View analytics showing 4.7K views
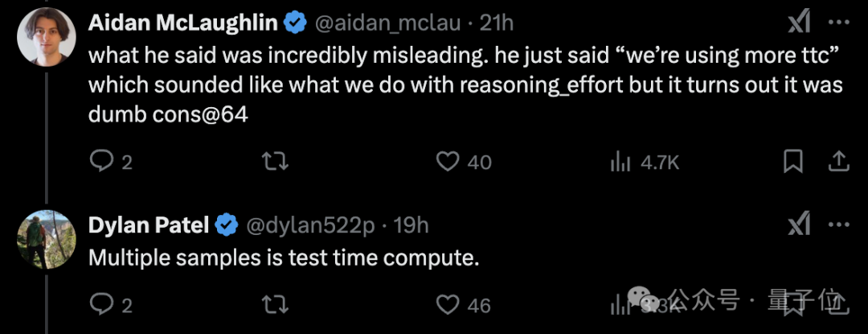The image size is (868, 334). coord(644,163)
